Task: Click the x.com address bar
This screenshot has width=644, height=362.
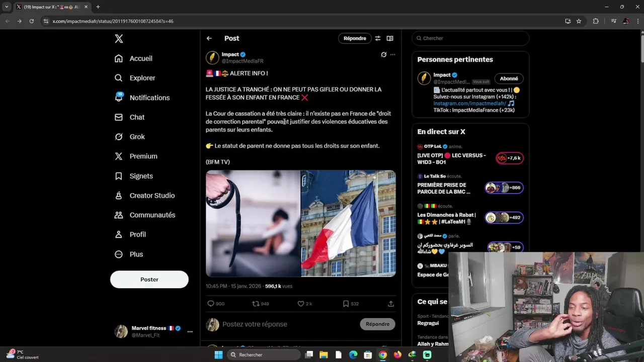Action: (x=302, y=21)
